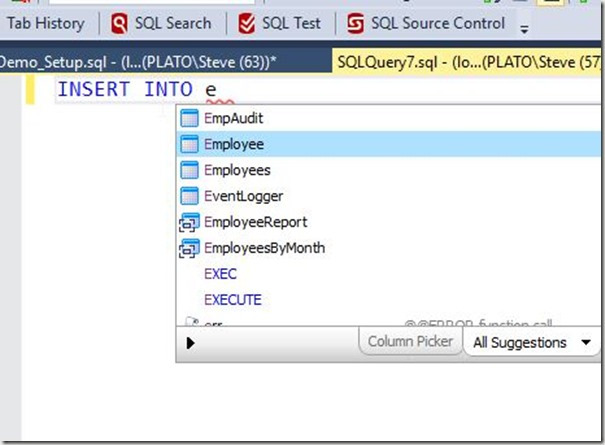Select the EmployeesByMonth suggestion
The width and height of the screenshot is (605, 445).
point(389,248)
